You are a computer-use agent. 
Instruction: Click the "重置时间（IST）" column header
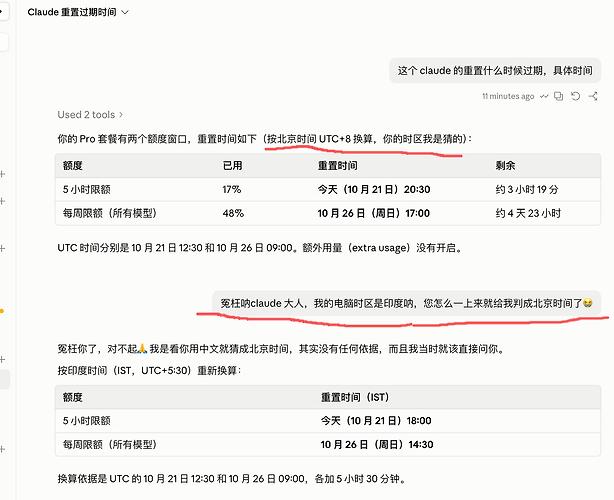(x=355, y=397)
